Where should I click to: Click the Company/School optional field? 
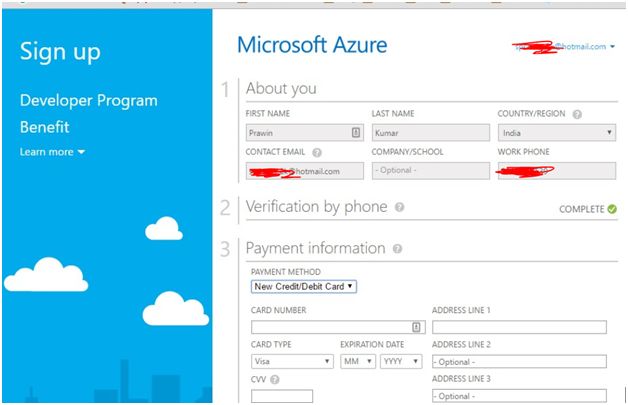tap(431, 171)
